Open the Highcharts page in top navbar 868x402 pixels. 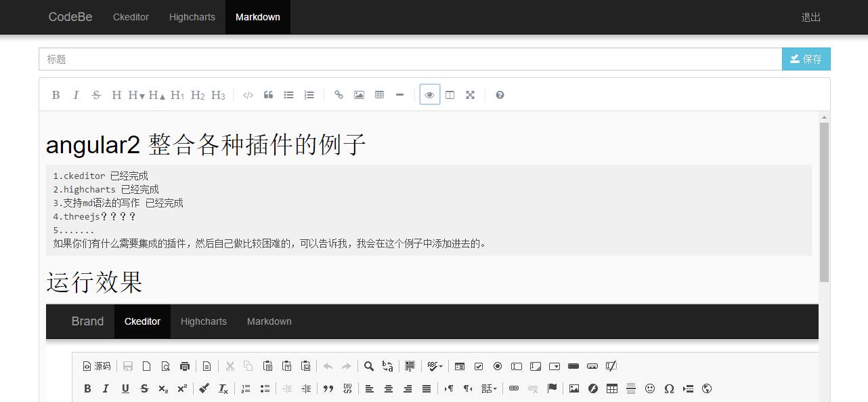(192, 17)
